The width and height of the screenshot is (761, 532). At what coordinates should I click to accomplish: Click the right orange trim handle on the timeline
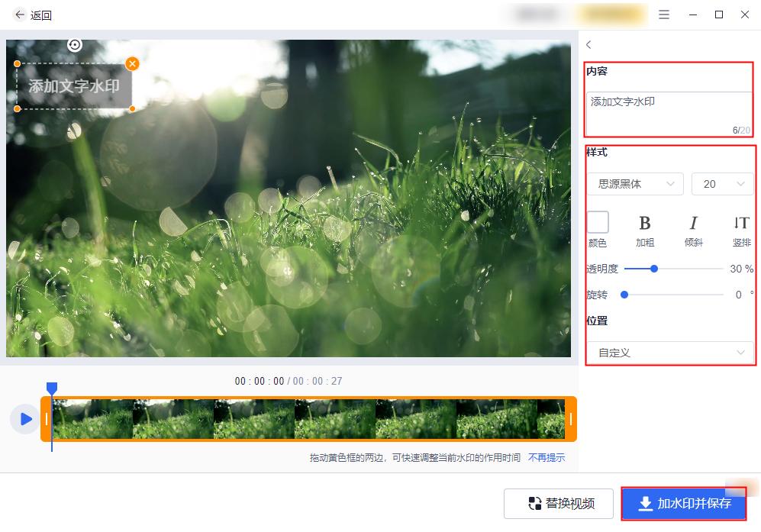tap(571, 419)
